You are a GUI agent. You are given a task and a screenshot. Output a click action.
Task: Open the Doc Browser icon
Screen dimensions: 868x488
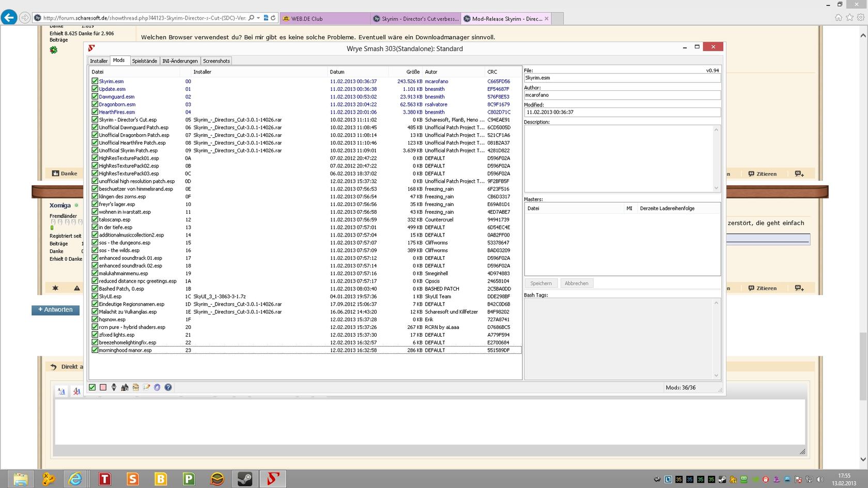[x=135, y=387]
